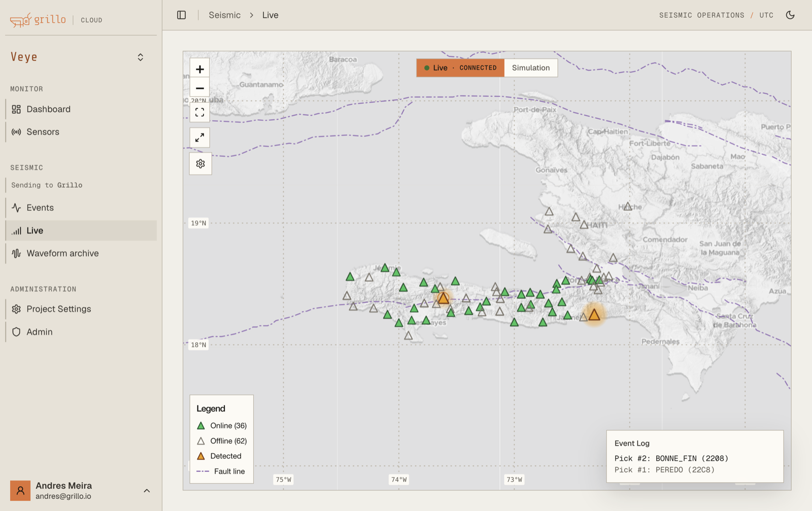The width and height of the screenshot is (812, 511).
Task: Click the Fault line legend entry
Action: (x=221, y=471)
